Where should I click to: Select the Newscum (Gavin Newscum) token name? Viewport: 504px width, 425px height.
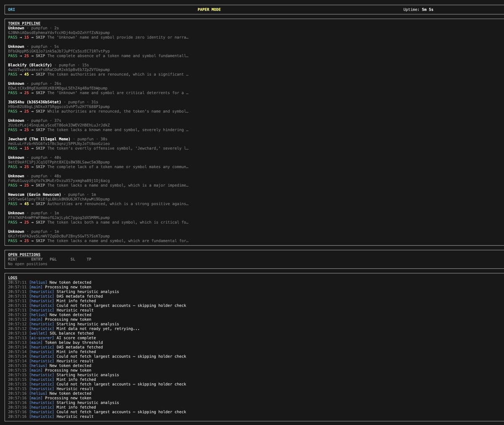point(34,194)
